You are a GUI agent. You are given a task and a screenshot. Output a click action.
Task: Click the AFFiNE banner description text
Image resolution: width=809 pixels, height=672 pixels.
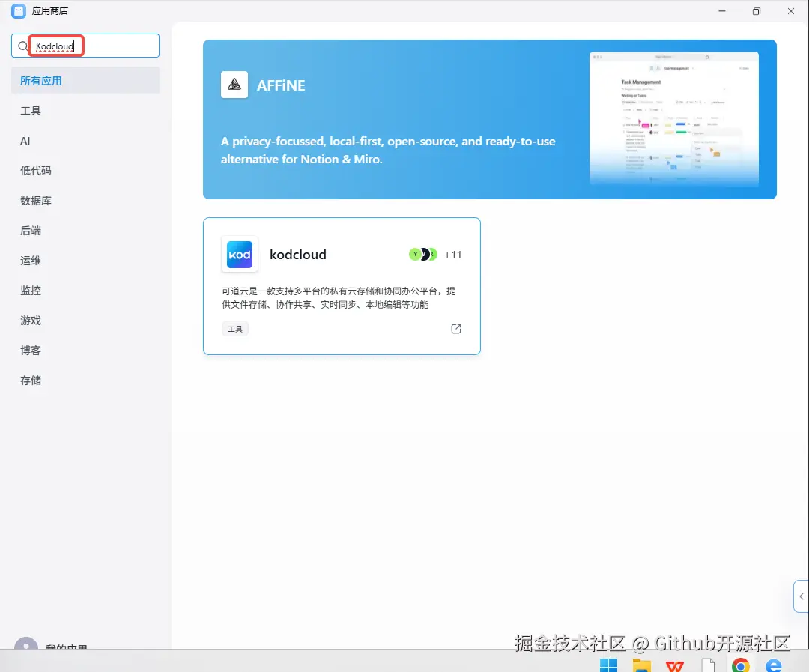coord(388,150)
